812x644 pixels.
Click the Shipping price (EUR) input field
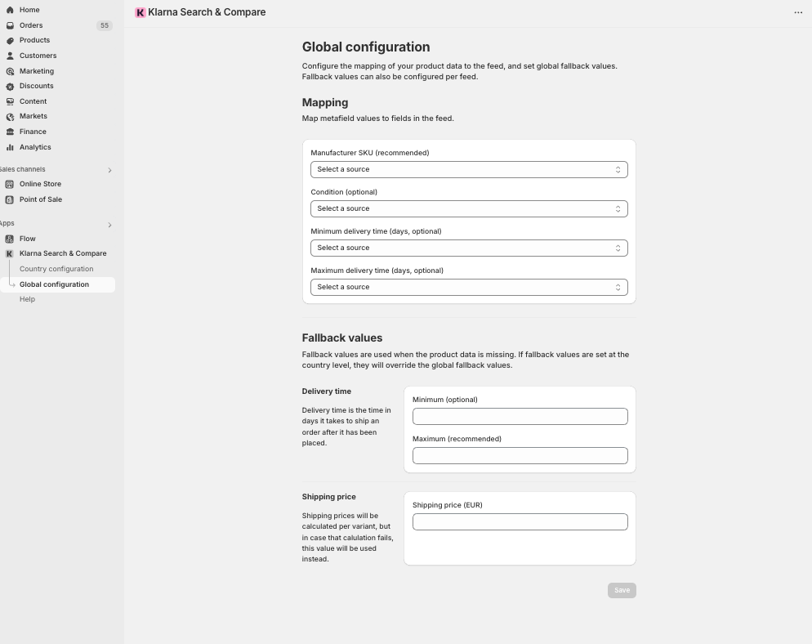(520, 521)
